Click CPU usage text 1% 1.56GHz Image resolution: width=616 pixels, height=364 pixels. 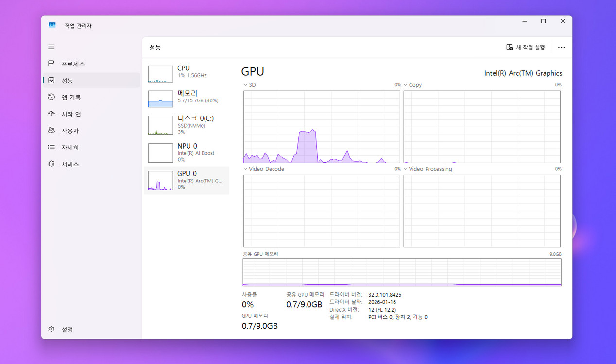192,76
